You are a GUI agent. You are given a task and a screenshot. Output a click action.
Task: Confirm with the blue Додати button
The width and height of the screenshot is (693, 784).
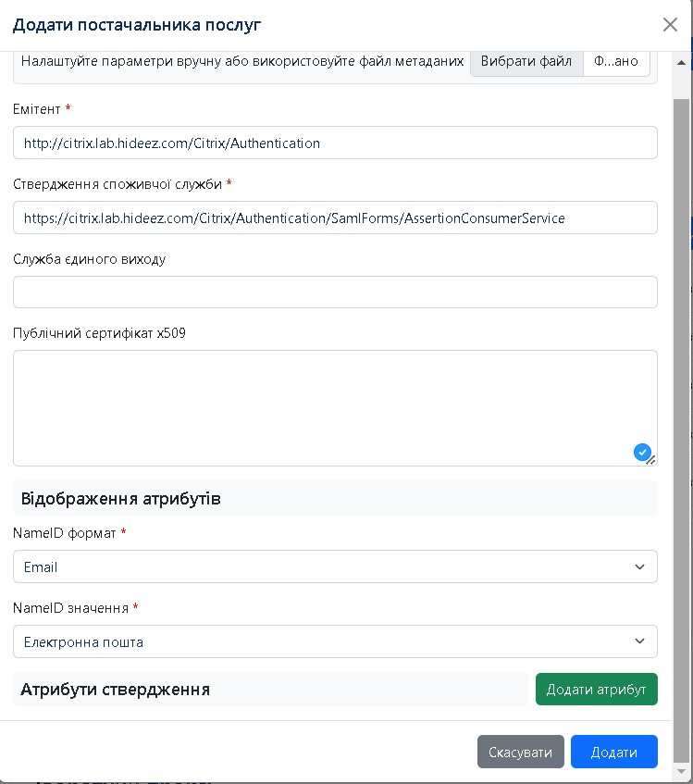pyautogui.click(x=613, y=752)
